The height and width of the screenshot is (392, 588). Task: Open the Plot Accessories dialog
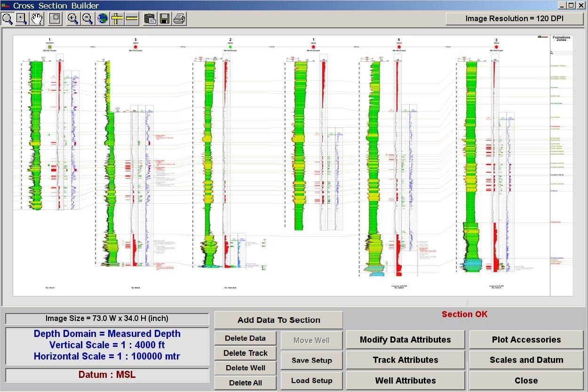click(x=526, y=339)
